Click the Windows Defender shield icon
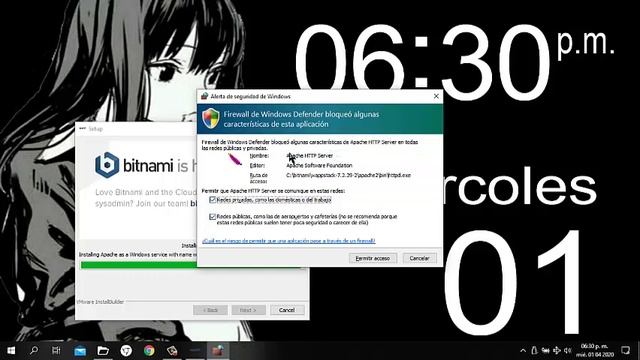Image resolution: width=640 pixels, height=360 pixels. point(211,118)
